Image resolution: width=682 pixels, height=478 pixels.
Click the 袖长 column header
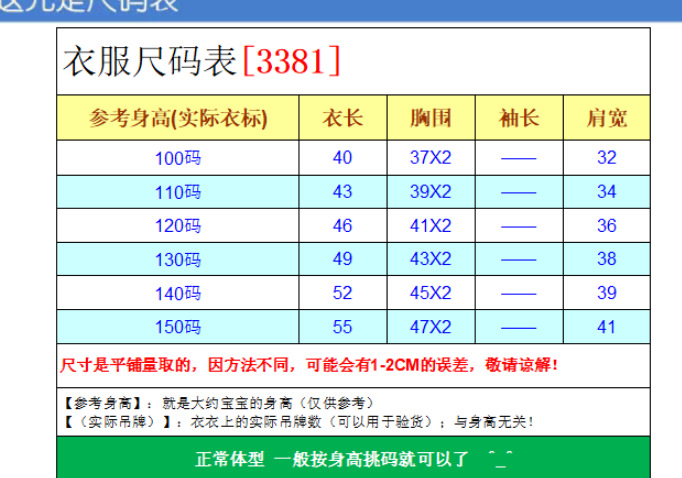[519, 118]
